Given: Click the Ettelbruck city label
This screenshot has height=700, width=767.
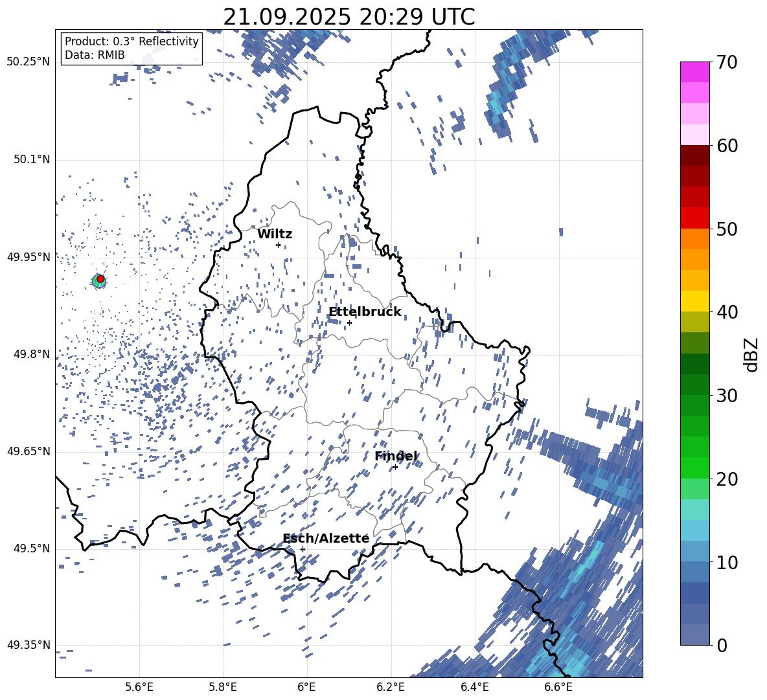Looking at the screenshot, I should 365,312.
